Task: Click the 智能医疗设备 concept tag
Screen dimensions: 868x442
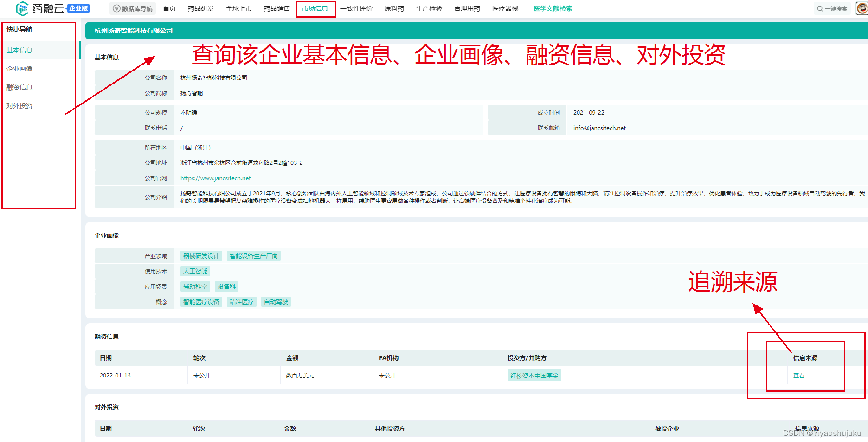Action: click(x=201, y=302)
